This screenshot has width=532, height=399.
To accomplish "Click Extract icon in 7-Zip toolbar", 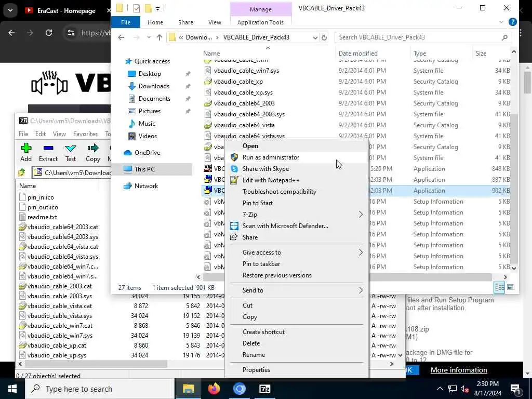I will pyautogui.click(x=48, y=148).
